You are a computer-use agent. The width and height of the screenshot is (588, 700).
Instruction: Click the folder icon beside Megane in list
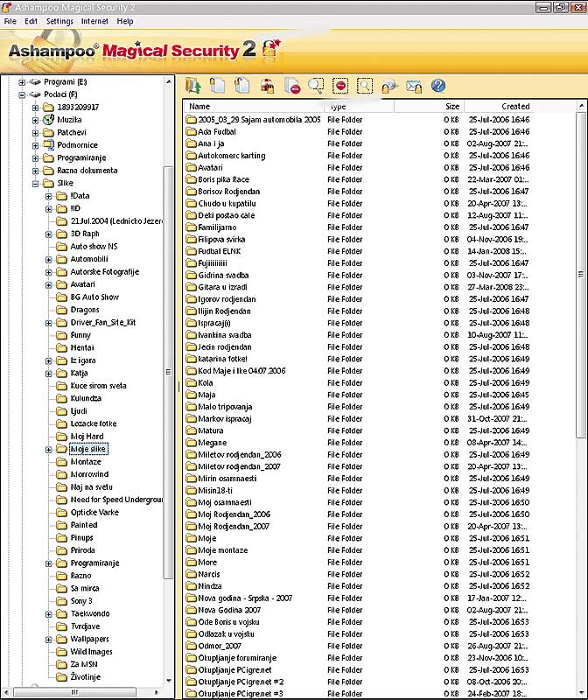[x=192, y=443]
